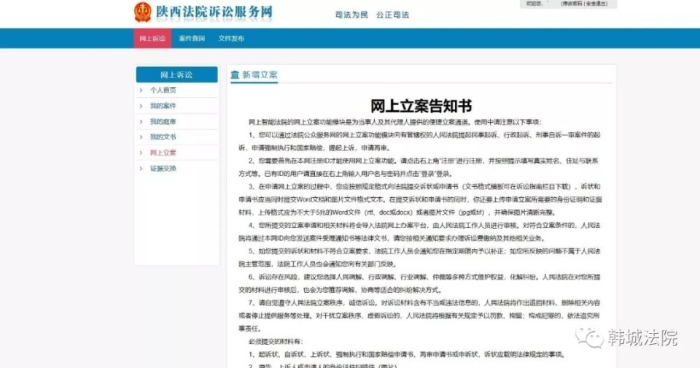Click the 安全退出 logout link
The image size is (700, 368).
[x=596, y=4]
